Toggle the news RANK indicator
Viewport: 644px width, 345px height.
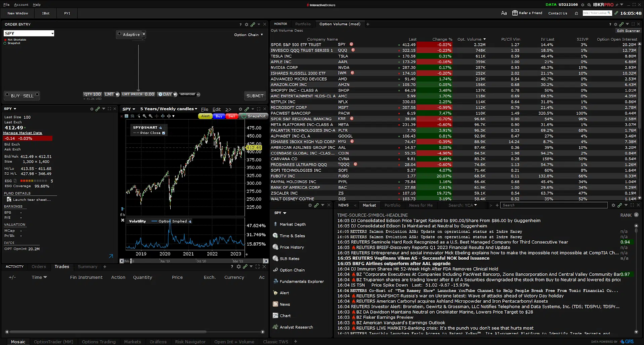636,215
